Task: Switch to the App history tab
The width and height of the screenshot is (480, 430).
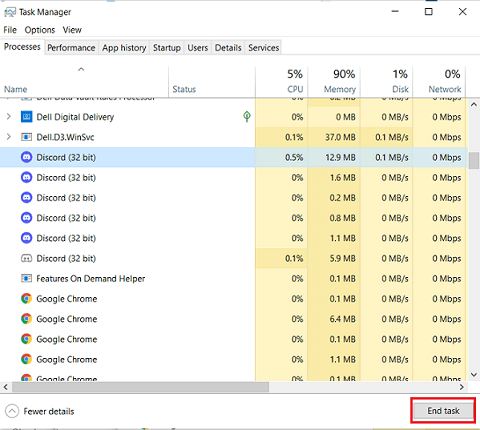Action: point(124,48)
